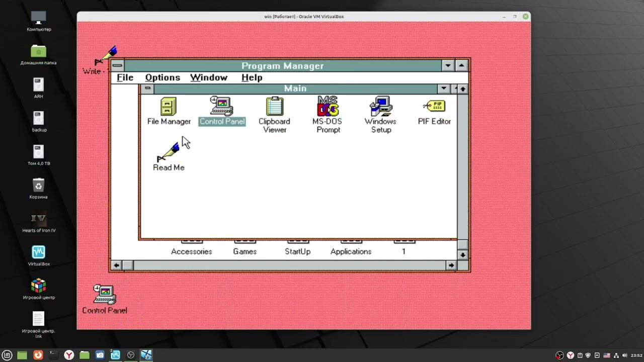
Task: Open Games program group
Action: pyautogui.click(x=245, y=249)
